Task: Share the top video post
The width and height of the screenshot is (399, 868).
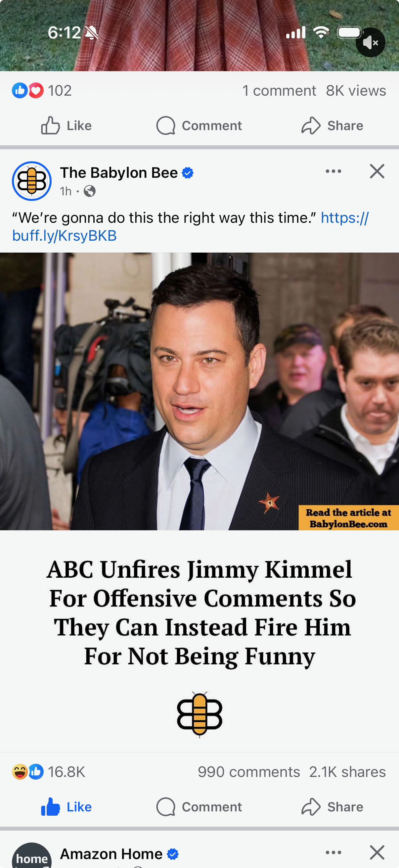Action: pos(332,125)
